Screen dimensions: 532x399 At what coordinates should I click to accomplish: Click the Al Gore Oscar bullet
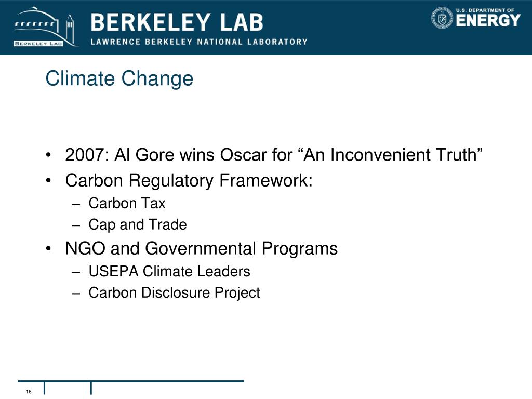(273, 155)
